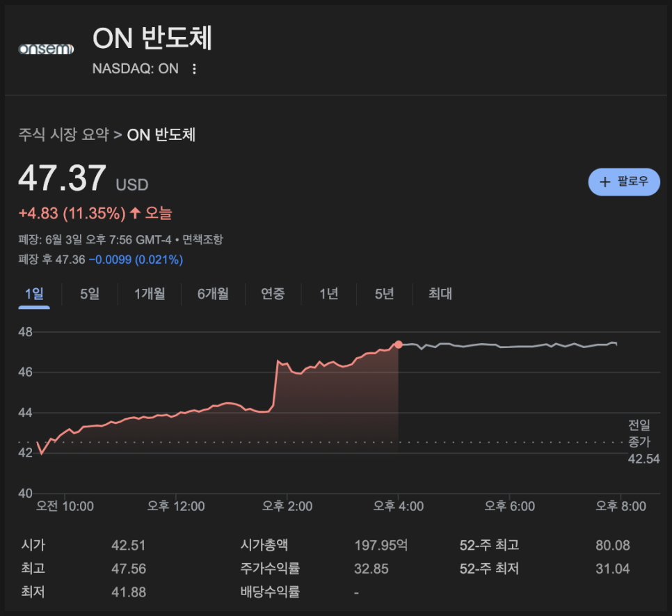
Task: Show the 5년 chart range
Action: 385,294
